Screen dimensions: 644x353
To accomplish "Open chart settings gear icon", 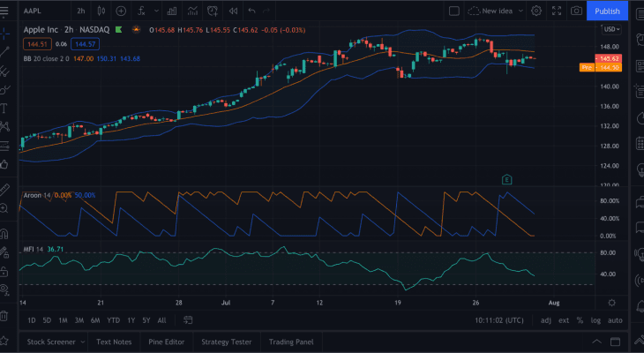I will tap(535, 11).
